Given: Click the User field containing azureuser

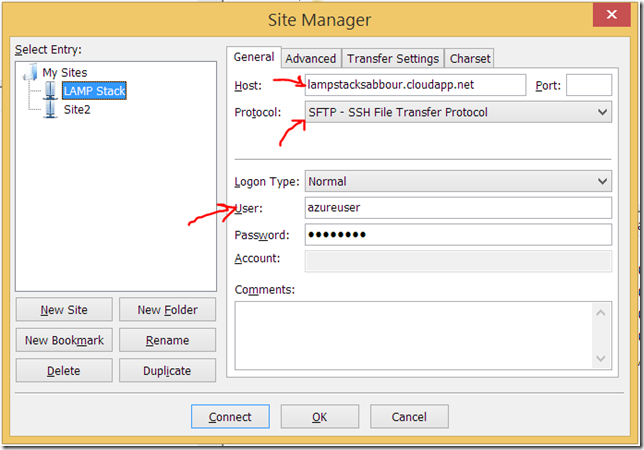Looking at the screenshot, I should [x=458, y=208].
